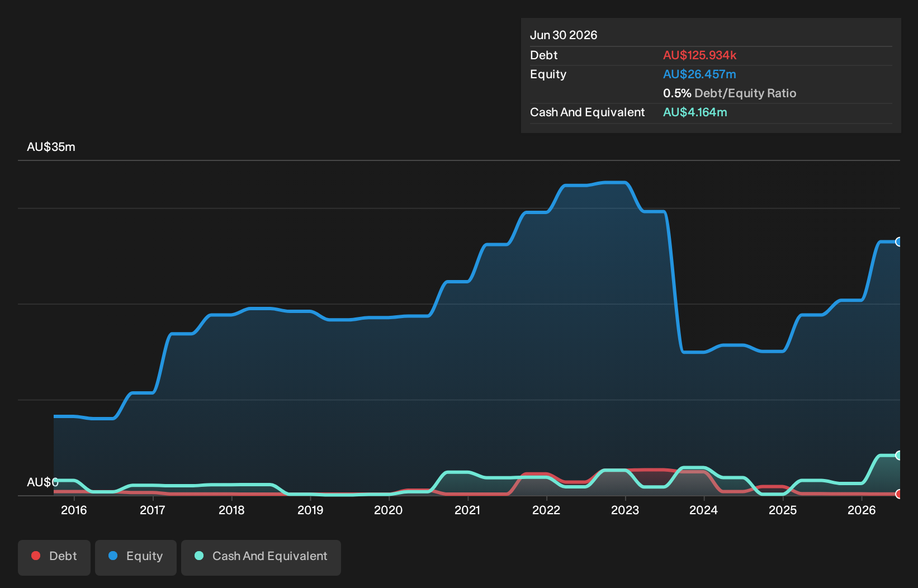Toggle the Cash And Equivalent legend button
918x588 pixels.
click(261, 557)
